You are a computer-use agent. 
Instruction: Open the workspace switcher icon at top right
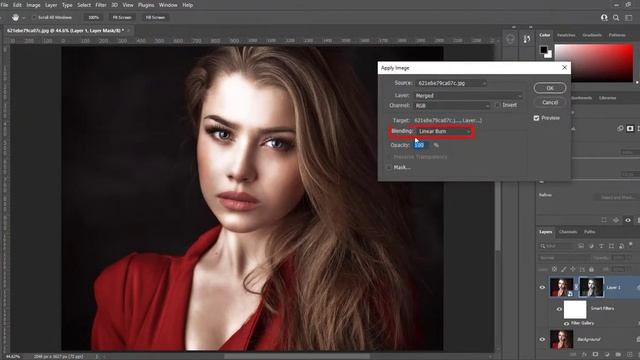(629, 18)
